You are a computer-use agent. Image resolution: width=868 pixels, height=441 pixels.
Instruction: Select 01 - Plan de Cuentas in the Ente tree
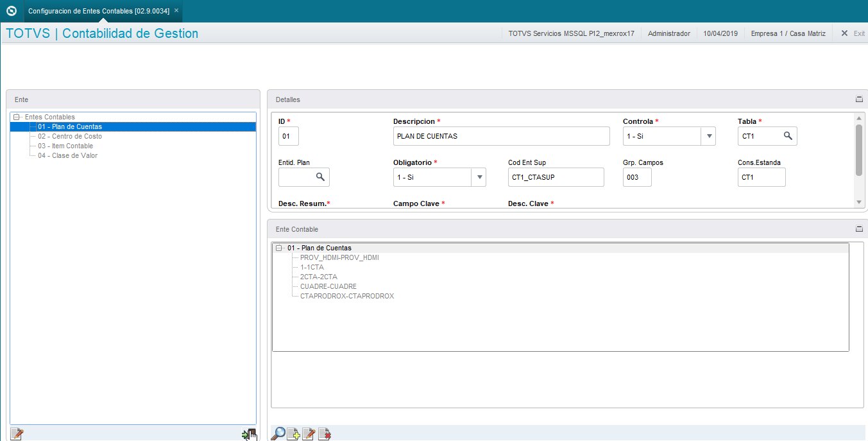pos(70,126)
